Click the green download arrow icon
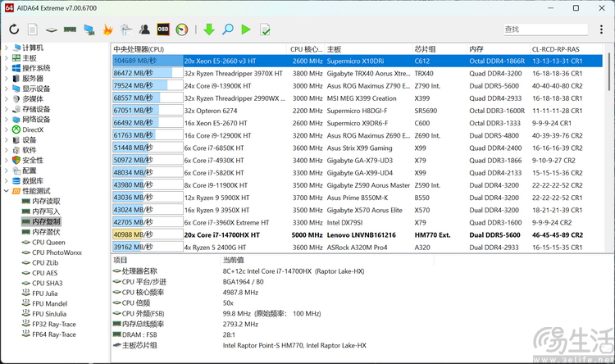The height and width of the screenshot is (364, 615). click(209, 30)
